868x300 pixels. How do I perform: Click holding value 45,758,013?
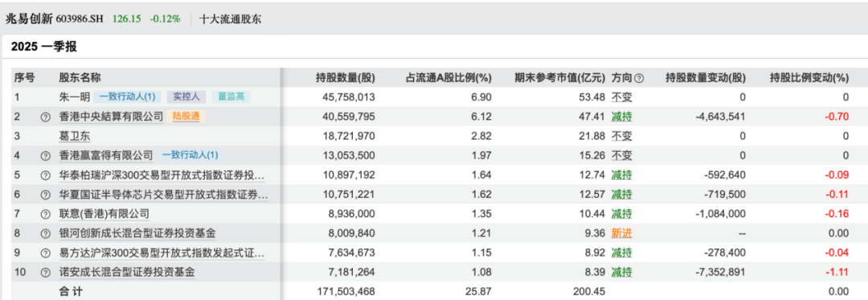[x=349, y=97]
